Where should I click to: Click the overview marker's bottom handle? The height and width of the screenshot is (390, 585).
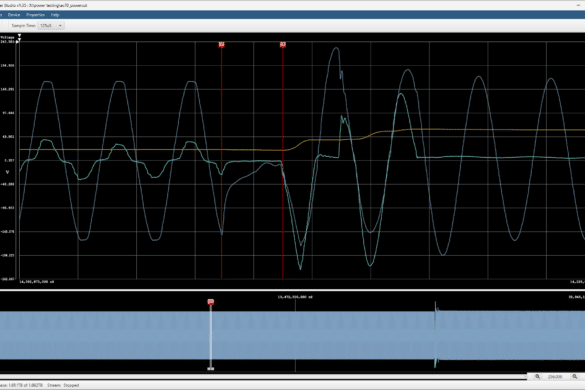[211, 369]
